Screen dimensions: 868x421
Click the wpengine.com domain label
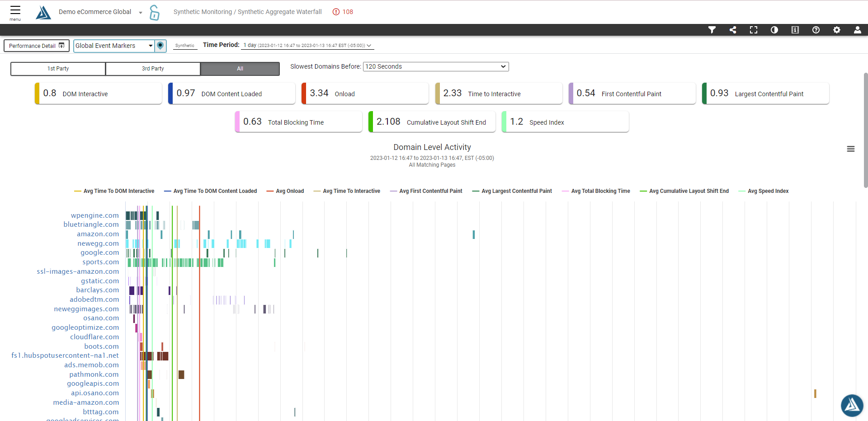95,215
